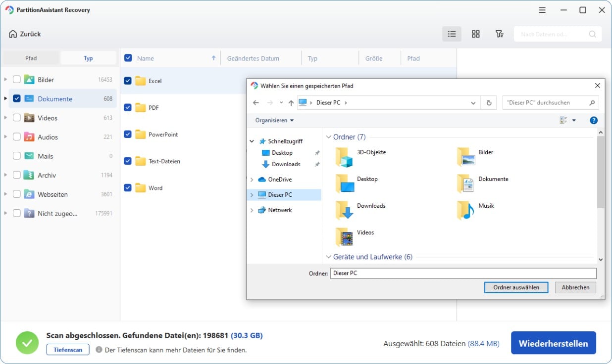The width and height of the screenshot is (612, 364).
Task: Click the Videos category icon
Action: [x=29, y=118]
